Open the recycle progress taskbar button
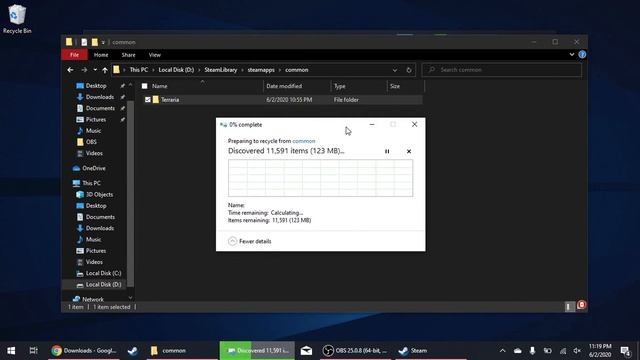Viewport: 640px width, 360px height. 257,351
